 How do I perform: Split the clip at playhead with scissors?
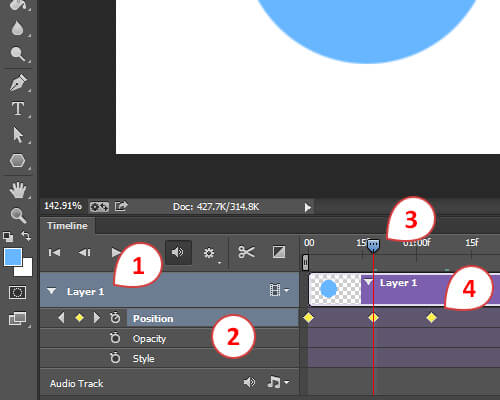(247, 252)
